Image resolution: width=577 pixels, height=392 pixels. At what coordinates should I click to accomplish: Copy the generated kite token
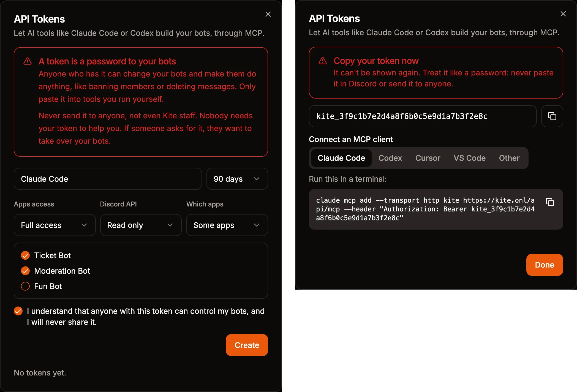point(552,116)
